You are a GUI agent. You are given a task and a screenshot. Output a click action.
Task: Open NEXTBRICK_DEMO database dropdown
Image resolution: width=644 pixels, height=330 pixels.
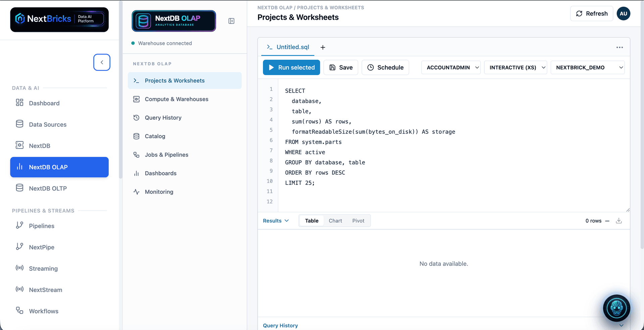click(588, 67)
